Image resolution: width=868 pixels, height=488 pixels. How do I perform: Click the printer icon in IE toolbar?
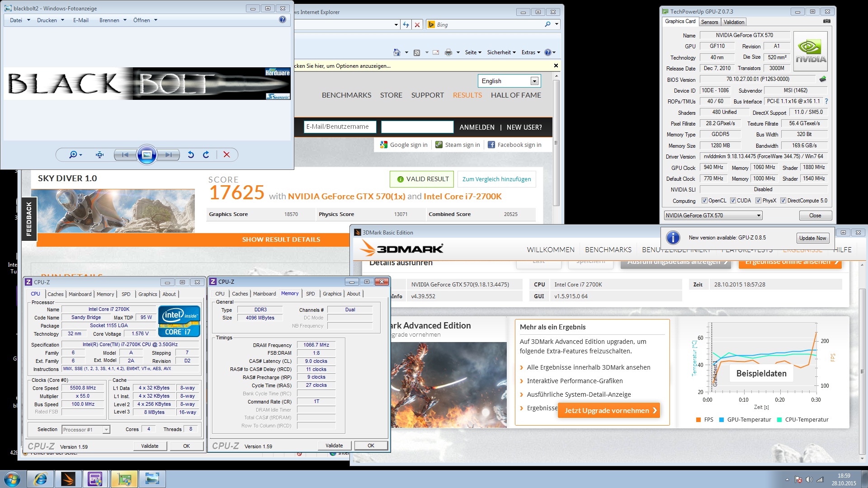[448, 52]
